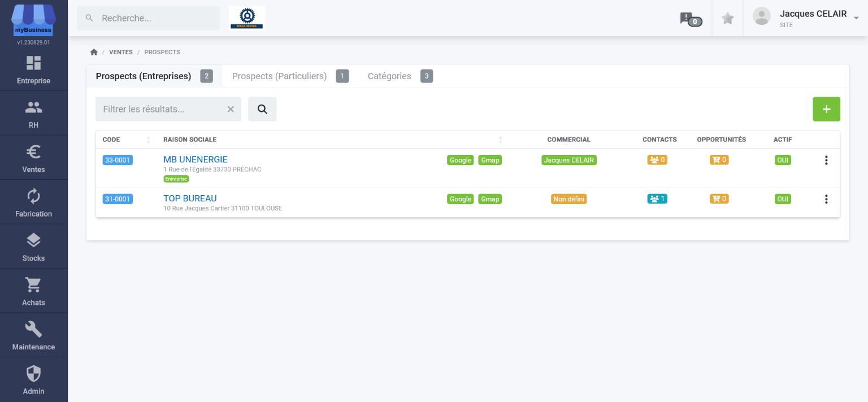This screenshot has height=402, width=868.
Task: Click the Google button for TOP BUREAU
Action: click(x=461, y=199)
